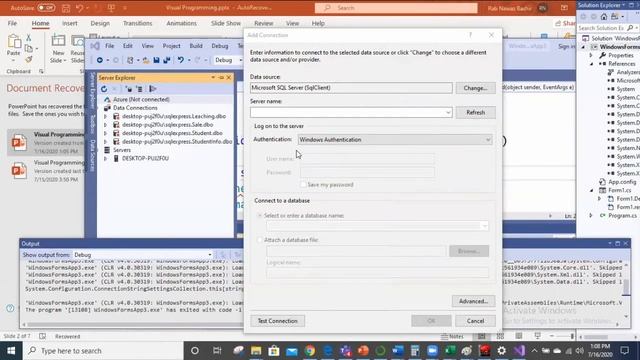Viewport: 640px width, 360px height.
Task: Click the PowerPoint Search box
Action: pyautogui.click(x=396, y=8)
